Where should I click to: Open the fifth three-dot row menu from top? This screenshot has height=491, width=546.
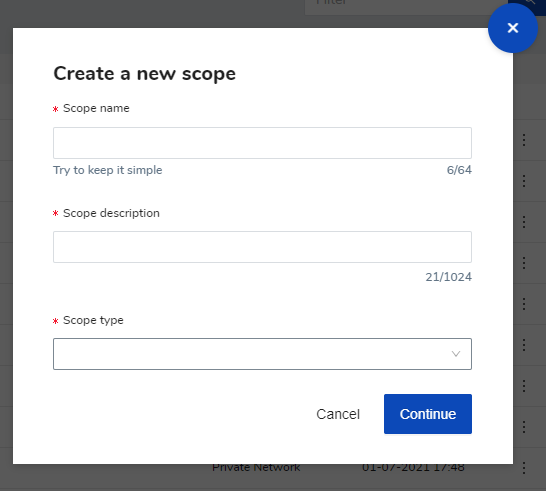pyautogui.click(x=524, y=304)
